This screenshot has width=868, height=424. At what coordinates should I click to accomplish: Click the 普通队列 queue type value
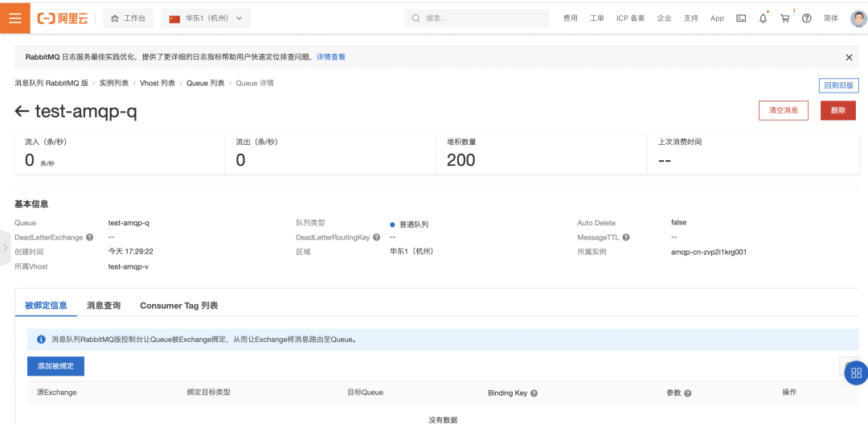point(414,224)
